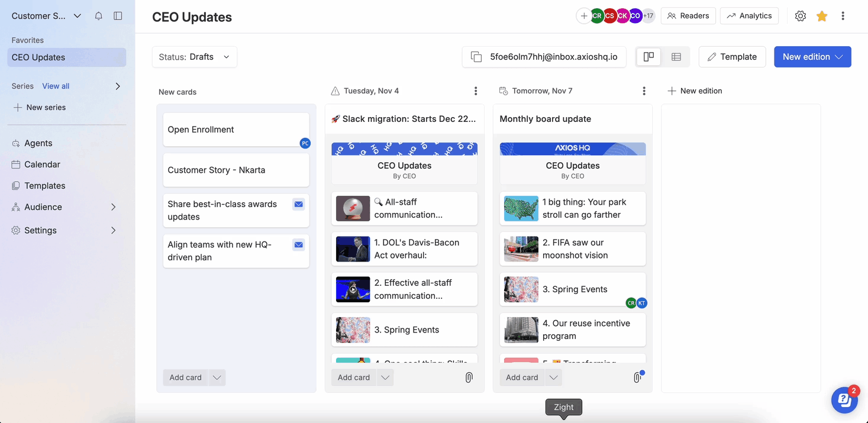The image size is (868, 423).
Task: Open the help chat widget
Action: tap(844, 400)
